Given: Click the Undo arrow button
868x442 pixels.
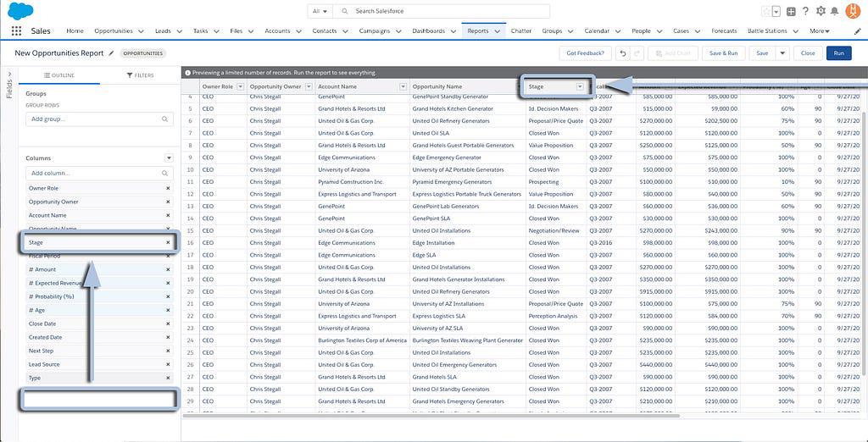Looking at the screenshot, I should pyautogui.click(x=623, y=53).
